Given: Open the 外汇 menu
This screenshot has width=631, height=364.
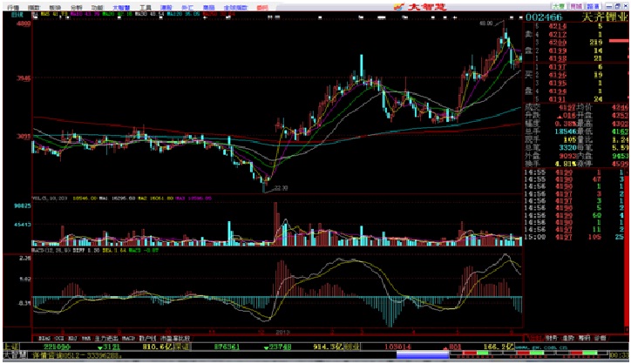Looking at the screenshot, I should coord(187,7).
